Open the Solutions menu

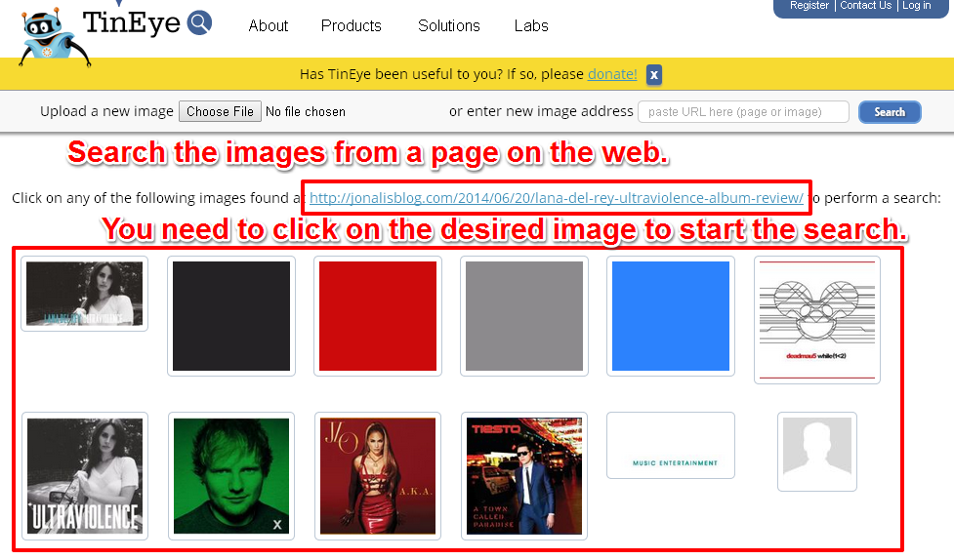click(449, 26)
